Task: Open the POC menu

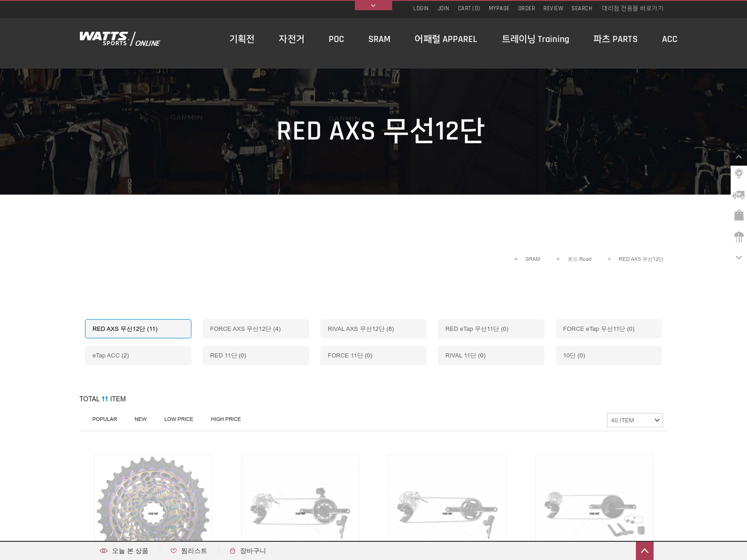Action: pyautogui.click(x=336, y=39)
